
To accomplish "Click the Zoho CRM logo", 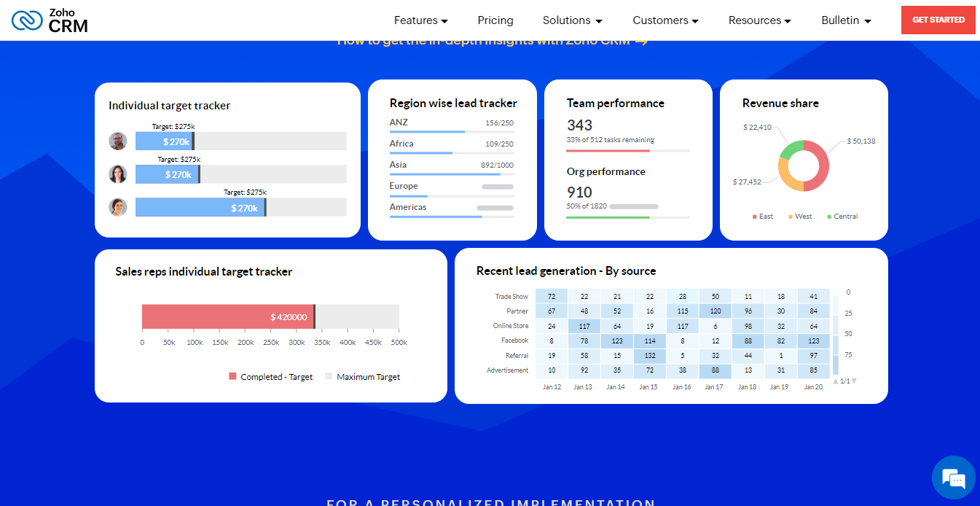I will point(50,20).
